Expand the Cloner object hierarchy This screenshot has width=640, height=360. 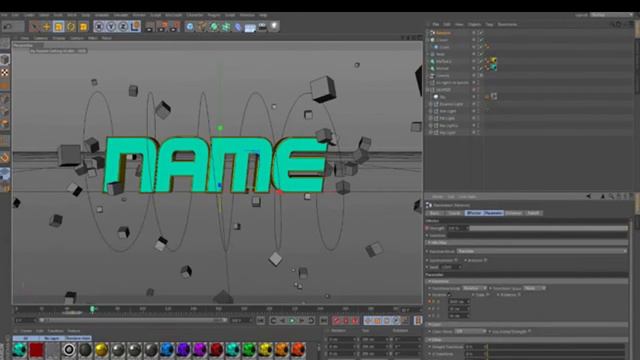(428, 40)
